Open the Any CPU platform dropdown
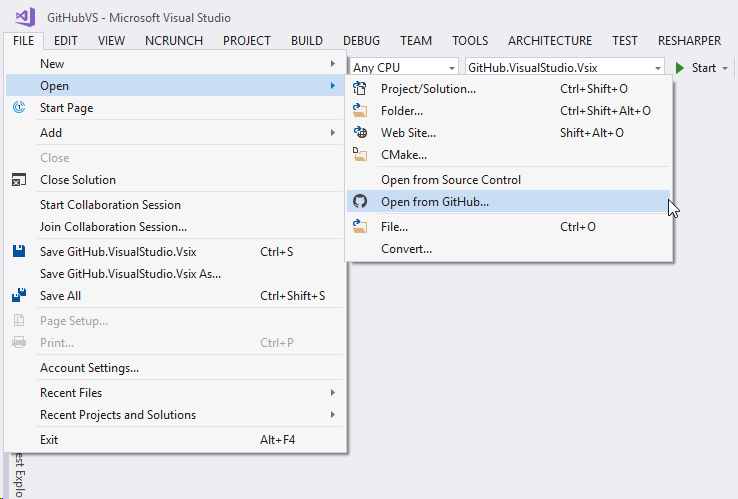Screen dimensions: 738x499 pos(403,68)
